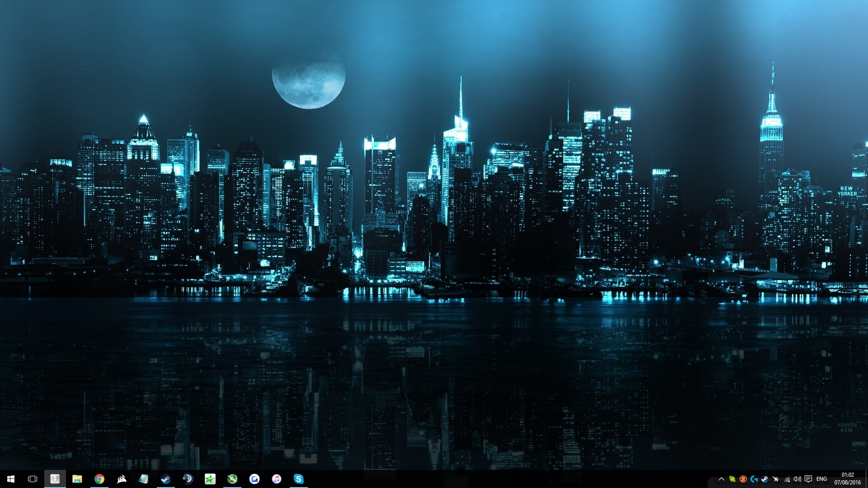
Task: Open the Windows Start menu
Action: coord(11,479)
